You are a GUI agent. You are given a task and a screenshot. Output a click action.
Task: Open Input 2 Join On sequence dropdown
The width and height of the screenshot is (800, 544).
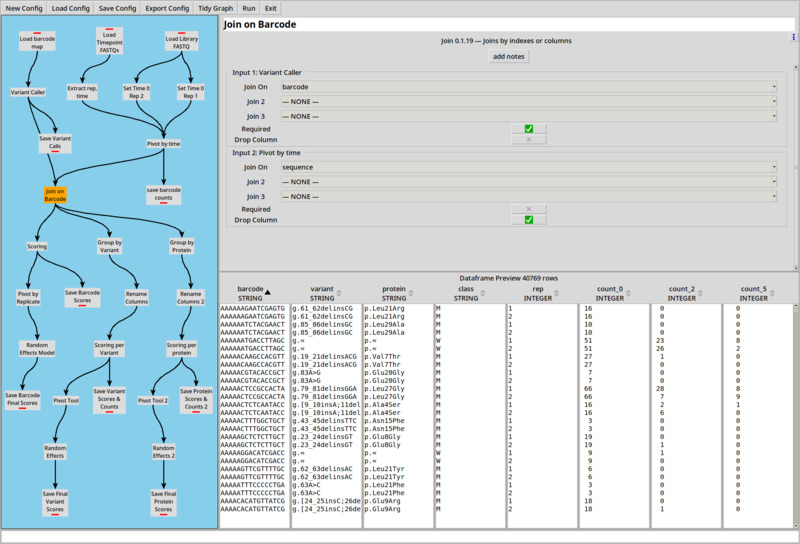(529, 167)
